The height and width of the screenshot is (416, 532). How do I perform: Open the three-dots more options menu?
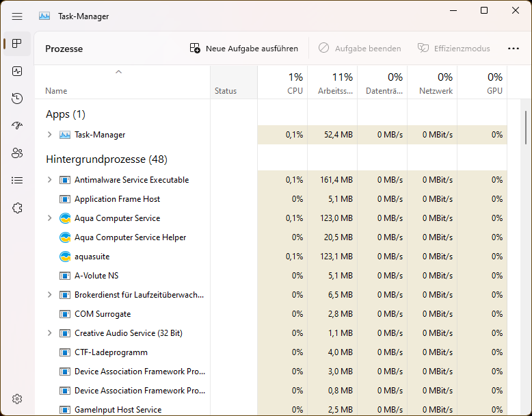click(x=514, y=49)
